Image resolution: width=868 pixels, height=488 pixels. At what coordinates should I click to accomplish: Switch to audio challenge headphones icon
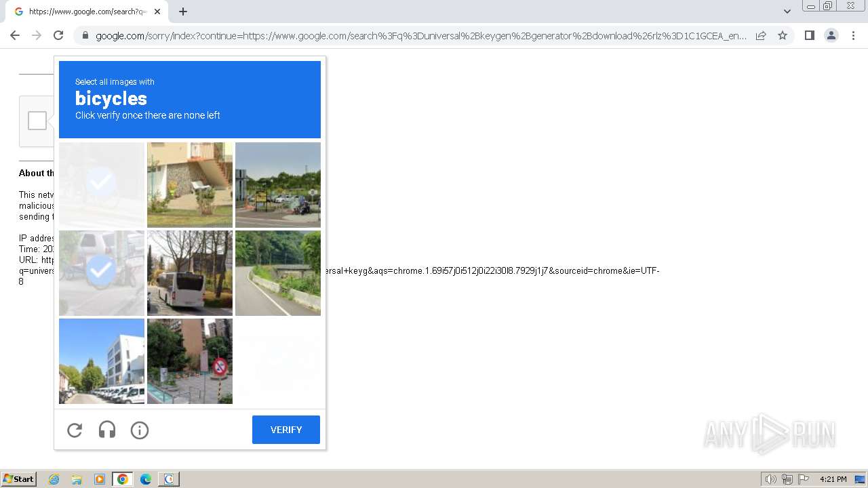[x=107, y=430]
